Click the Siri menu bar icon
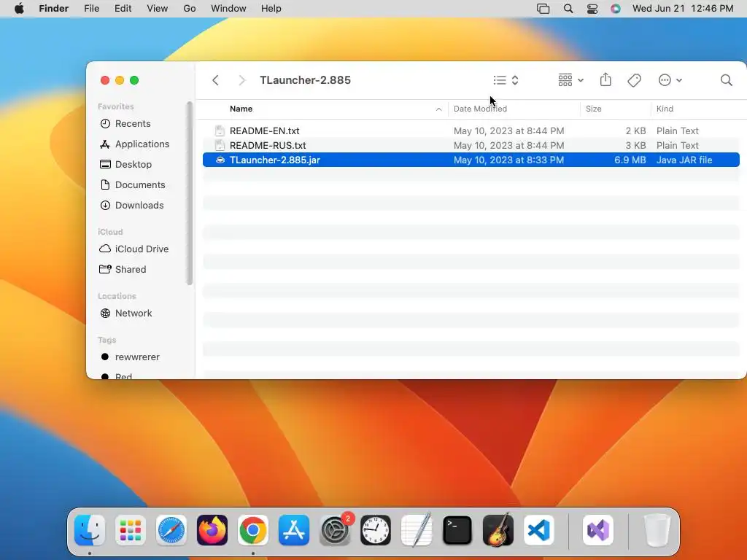Screen dimensions: 747x560 tap(616, 9)
